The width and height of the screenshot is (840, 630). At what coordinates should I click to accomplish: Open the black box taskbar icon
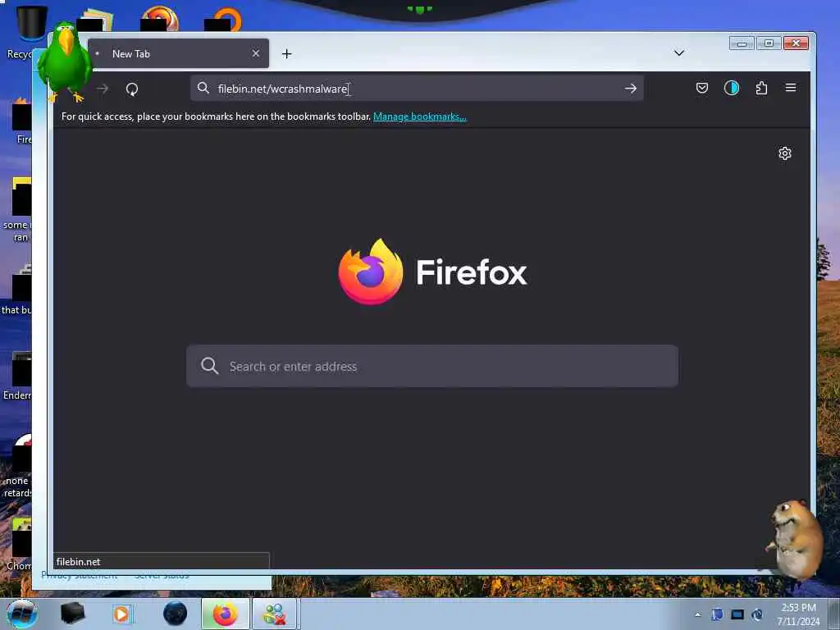(x=72, y=614)
